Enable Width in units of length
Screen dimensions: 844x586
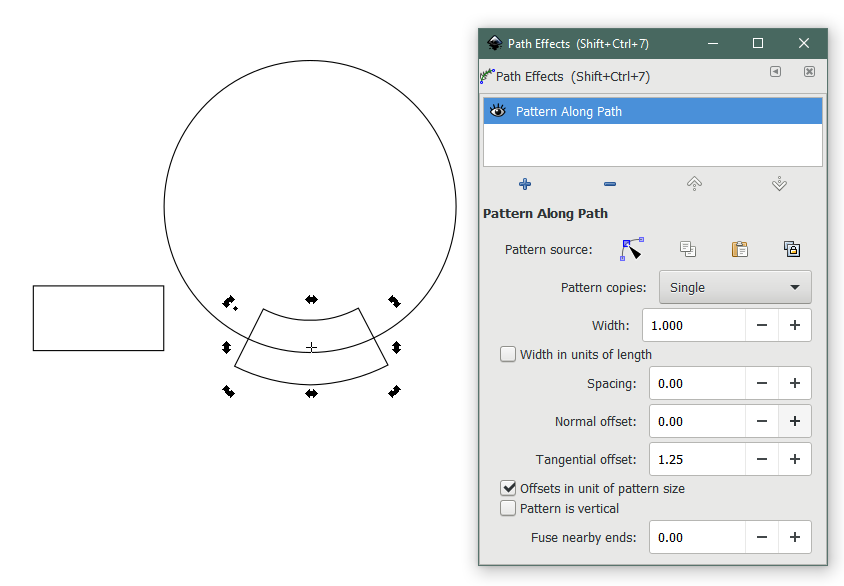coord(509,354)
